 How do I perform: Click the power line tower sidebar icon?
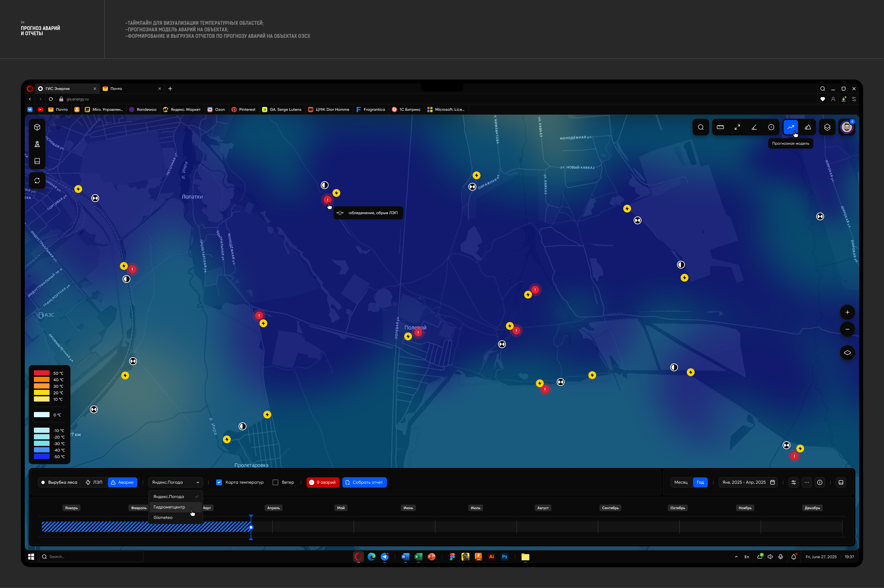click(37, 144)
